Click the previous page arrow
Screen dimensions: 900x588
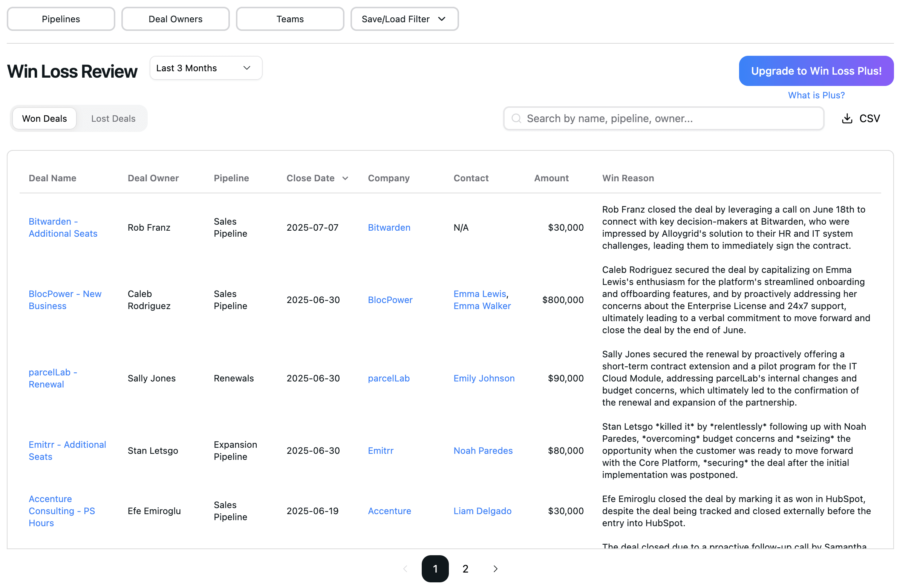[406, 569]
